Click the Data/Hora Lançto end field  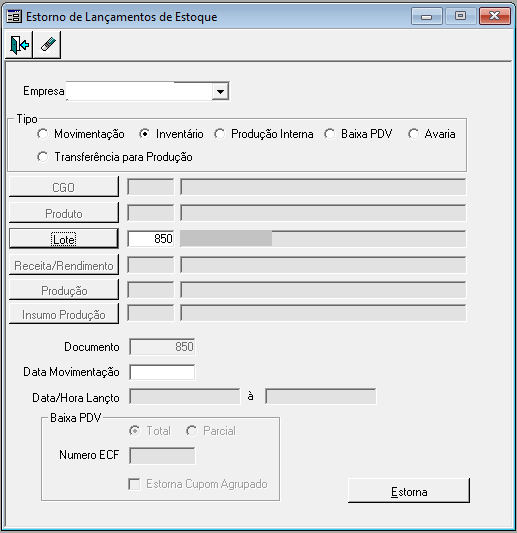coord(321,397)
